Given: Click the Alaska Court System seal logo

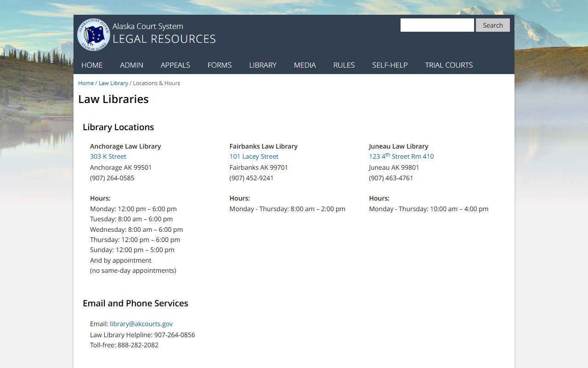Looking at the screenshot, I should pos(94,34).
